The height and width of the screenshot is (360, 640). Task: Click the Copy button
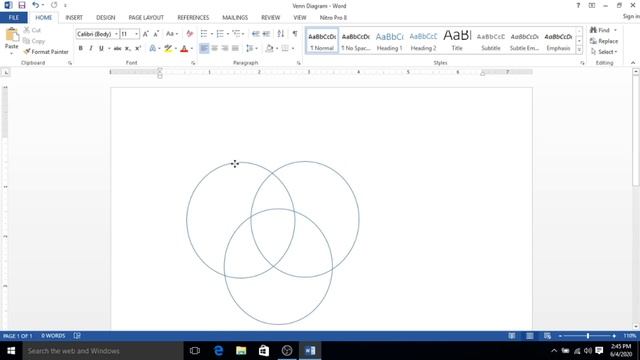[34, 41]
